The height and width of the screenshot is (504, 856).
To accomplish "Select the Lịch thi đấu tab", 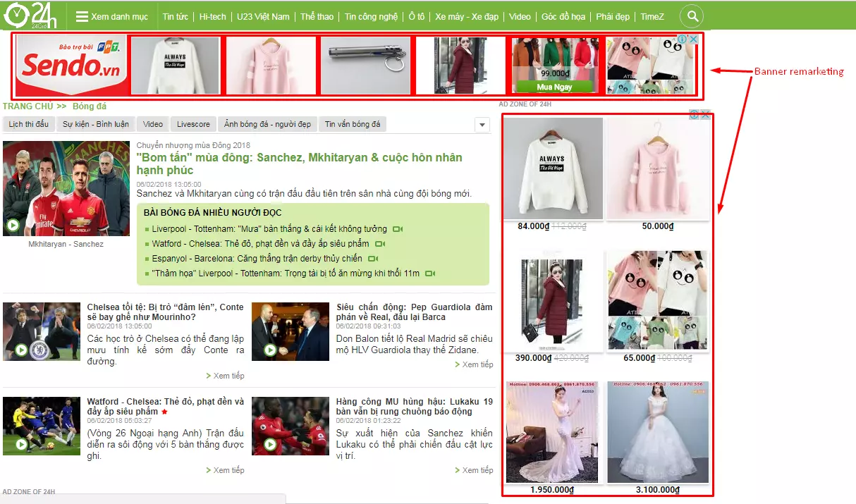I will point(28,124).
